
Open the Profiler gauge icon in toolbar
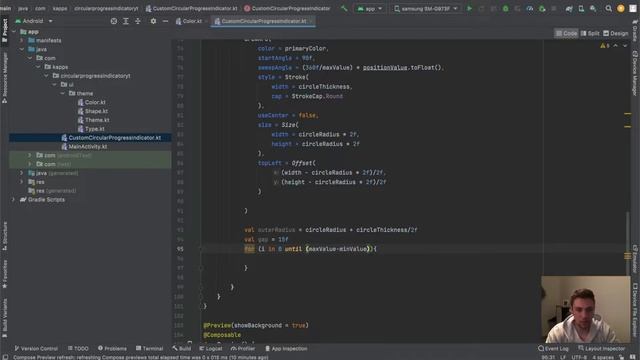(x=529, y=8)
